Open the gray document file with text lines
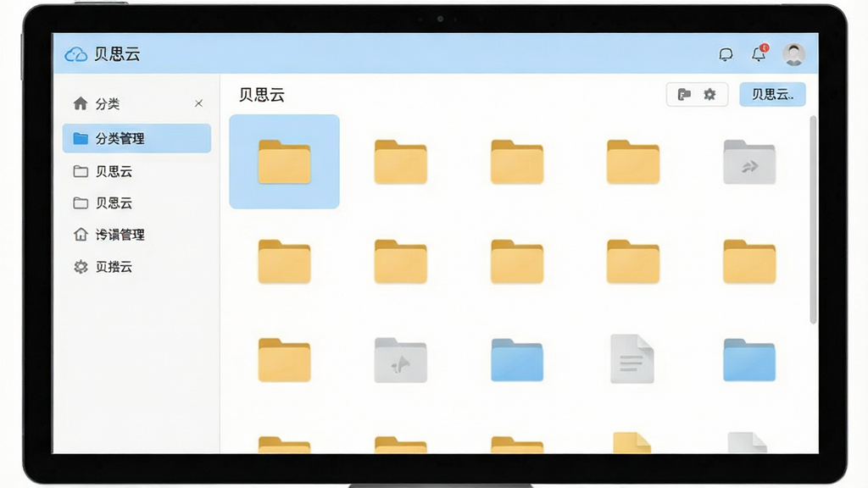Viewport: 868px width, 488px height. (632, 358)
